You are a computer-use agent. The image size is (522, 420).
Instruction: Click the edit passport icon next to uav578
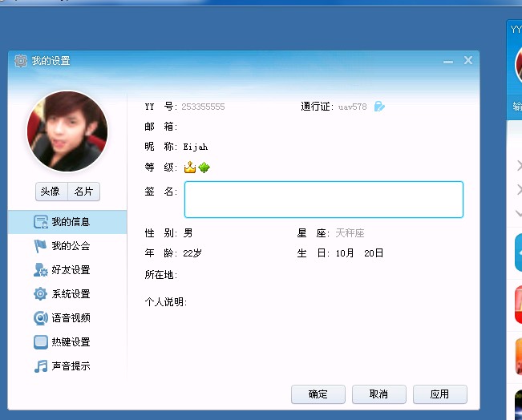tap(379, 107)
